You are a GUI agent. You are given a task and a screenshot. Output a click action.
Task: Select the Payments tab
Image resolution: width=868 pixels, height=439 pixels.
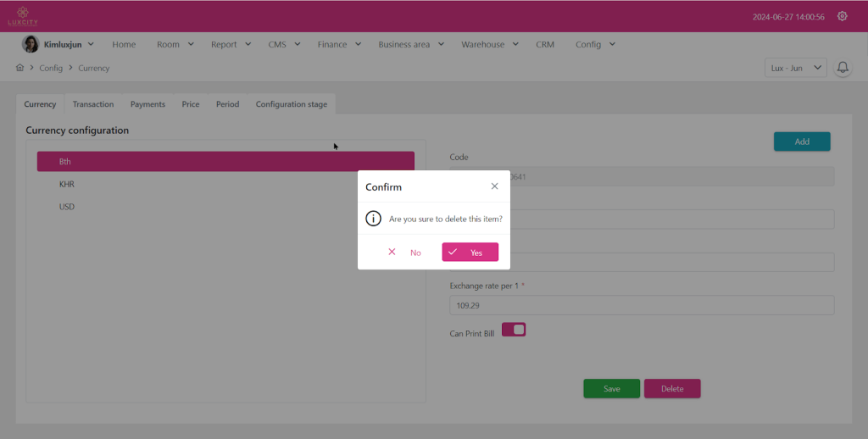coord(147,104)
